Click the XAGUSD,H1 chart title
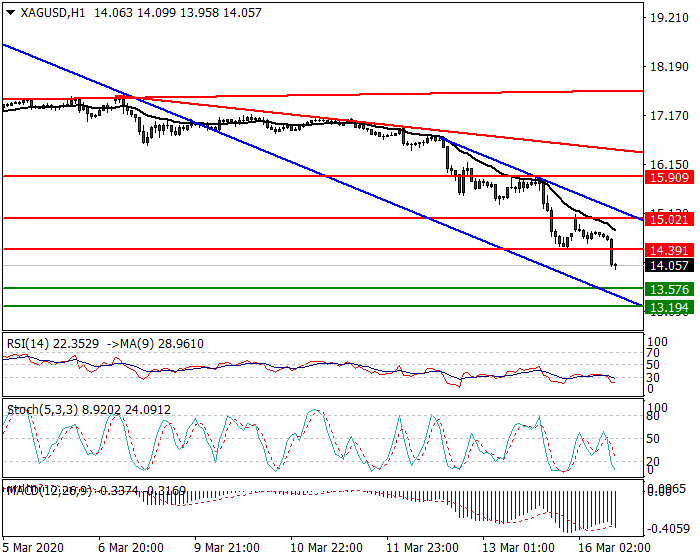Image resolution: width=700 pixels, height=560 pixels. coord(53,13)
